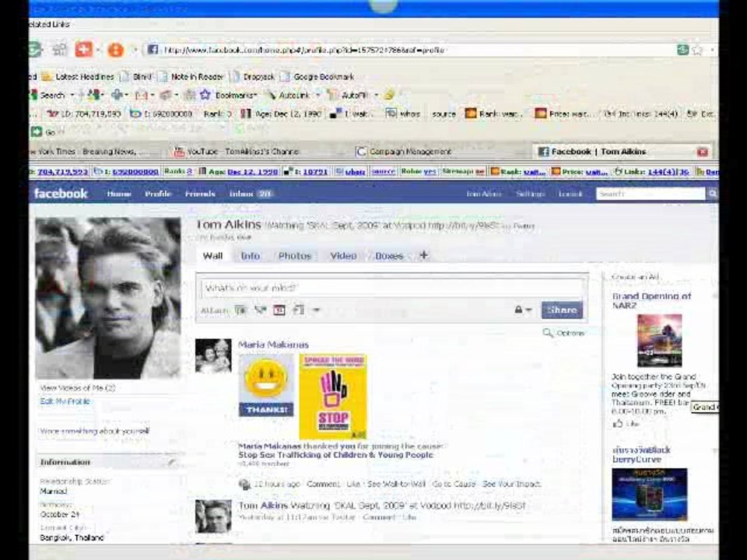Select the Info tab
The image size is (747, 560).
tap(250, 256)
